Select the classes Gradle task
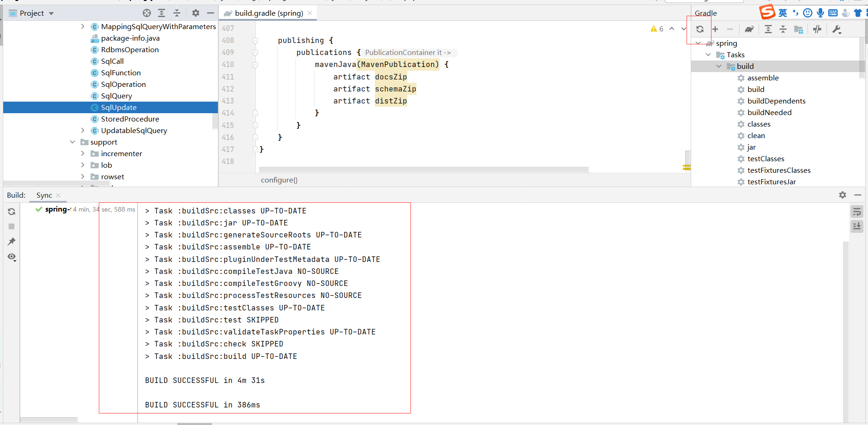 click(759, 124)
